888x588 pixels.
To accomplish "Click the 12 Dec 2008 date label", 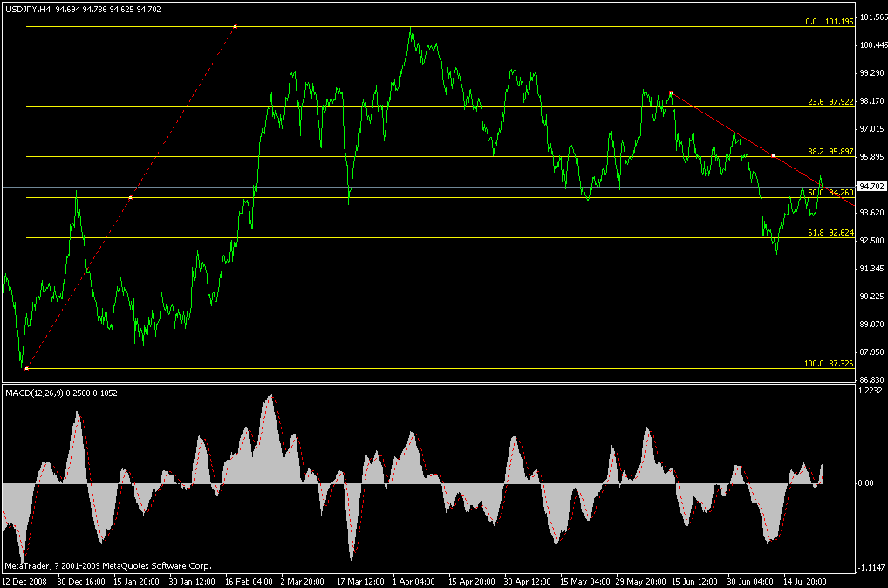I will (x=24, y=581).
